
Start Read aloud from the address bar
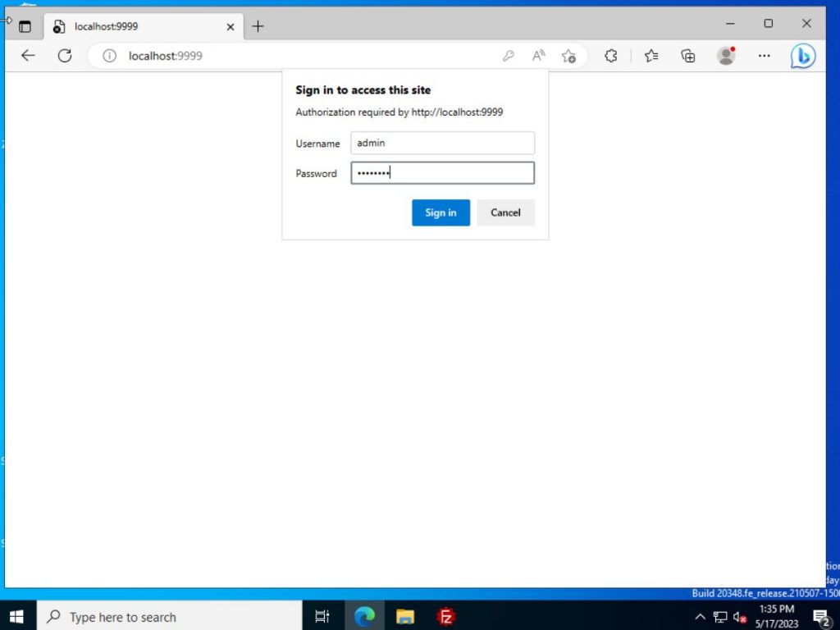coord(538,56)
